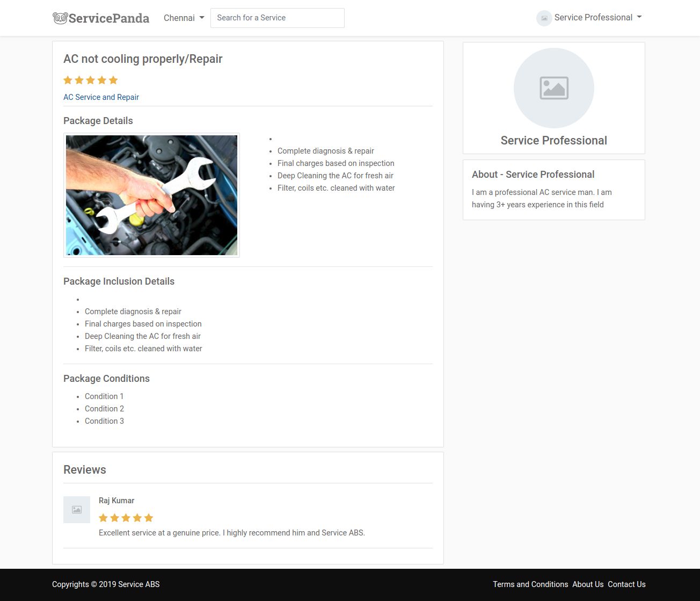Click the small avatar icon in navbar
The image size is (700, 601).
click(x=544, y=18)
